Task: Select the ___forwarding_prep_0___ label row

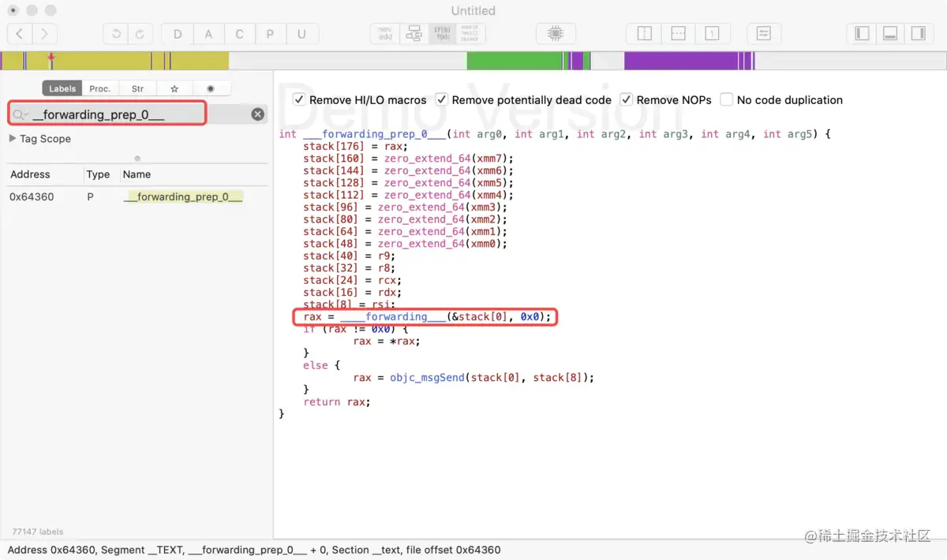Action: pos(137,196)
